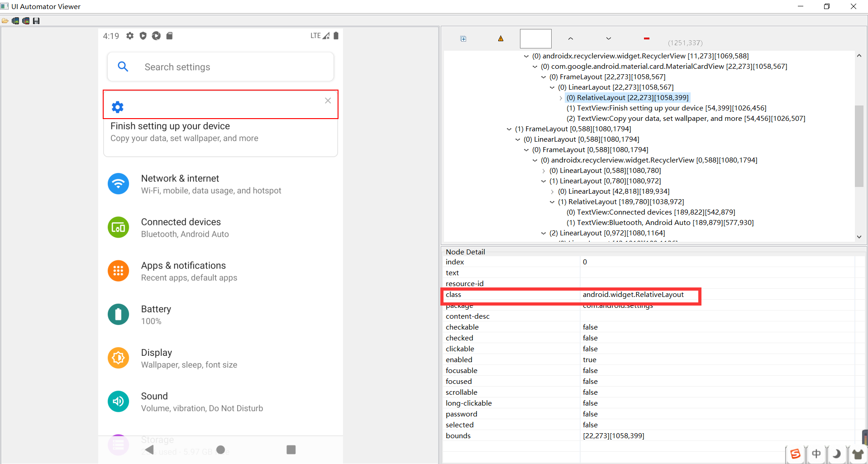Click the Expand All tree icon
The height and width of the screenshot is (464, 868).
coord(463,39)
